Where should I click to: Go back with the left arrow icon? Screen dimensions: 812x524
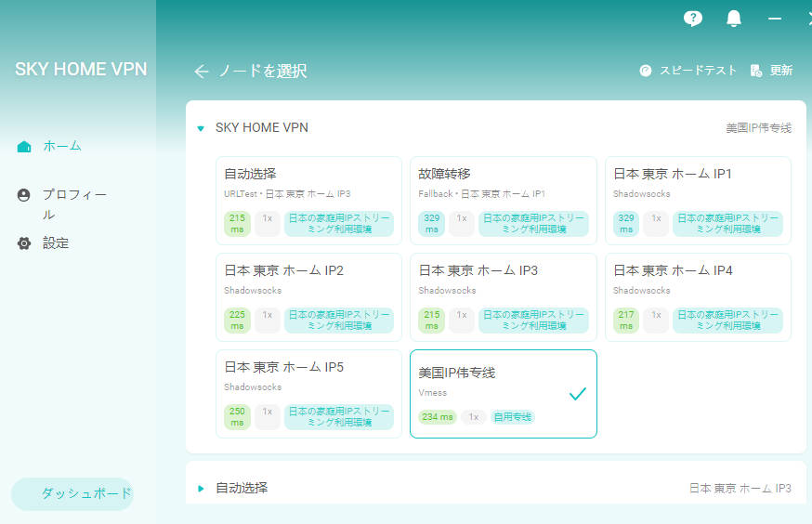tap(202, 71)
